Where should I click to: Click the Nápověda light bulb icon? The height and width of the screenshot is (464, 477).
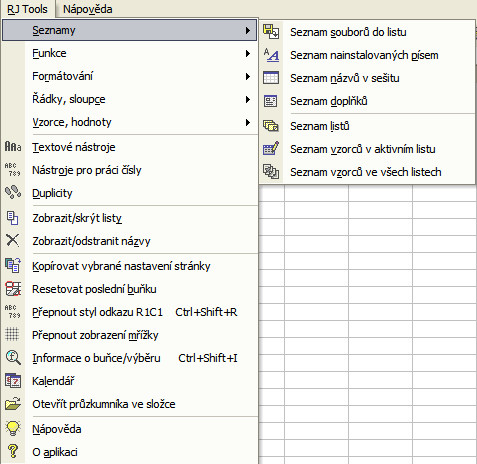click(13, 429)
